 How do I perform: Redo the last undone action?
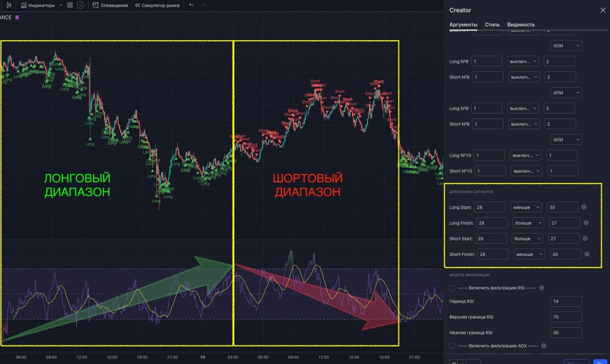point(203,5)
